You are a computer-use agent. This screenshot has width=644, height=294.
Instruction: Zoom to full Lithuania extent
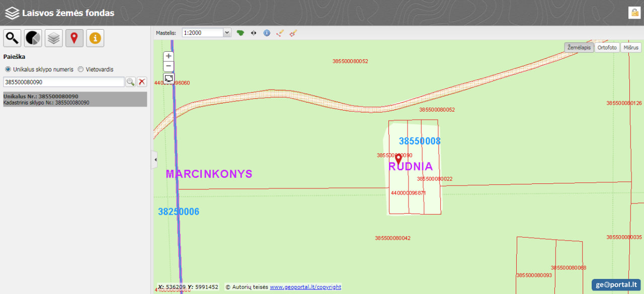click(x=240, y=33)
